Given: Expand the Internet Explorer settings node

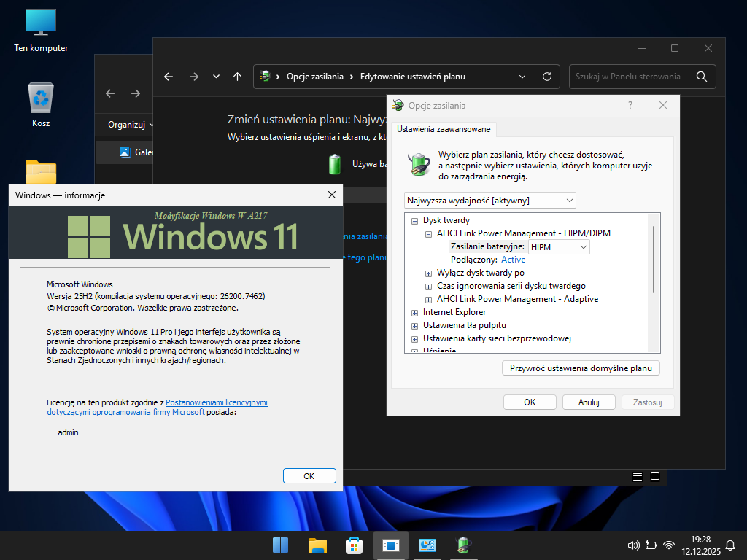Looking at the screenshot, I should (x=414, y=312).
